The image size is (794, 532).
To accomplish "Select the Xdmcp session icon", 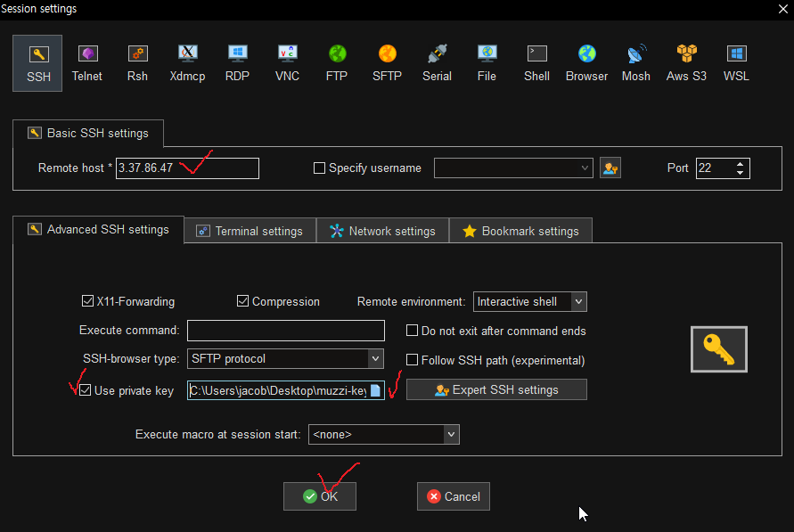I will [187, 63].
